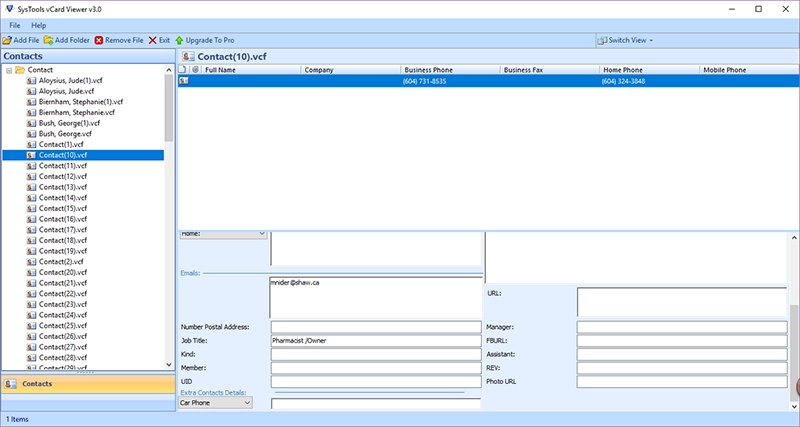
Task: Select Contact(24).vcf in the tree
Action: coord(63,315)
